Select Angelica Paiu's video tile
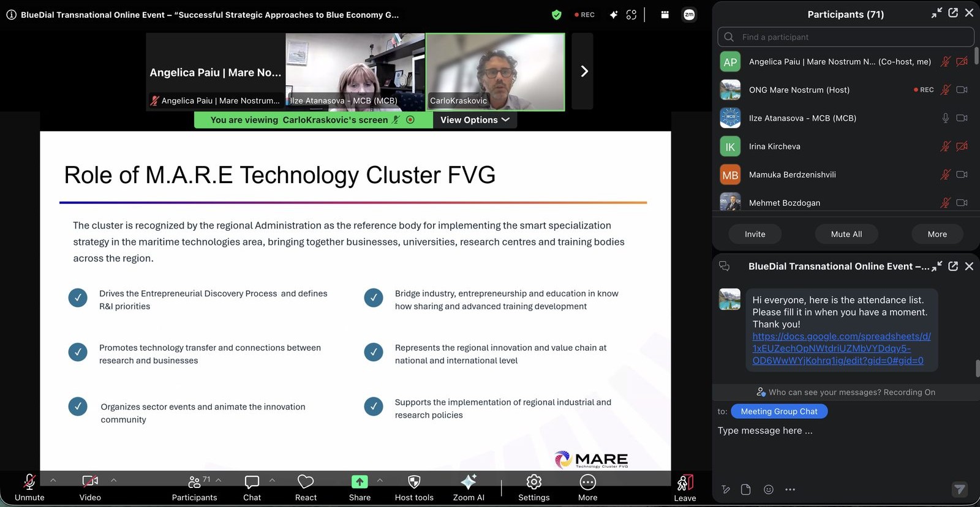 point(216,72)
